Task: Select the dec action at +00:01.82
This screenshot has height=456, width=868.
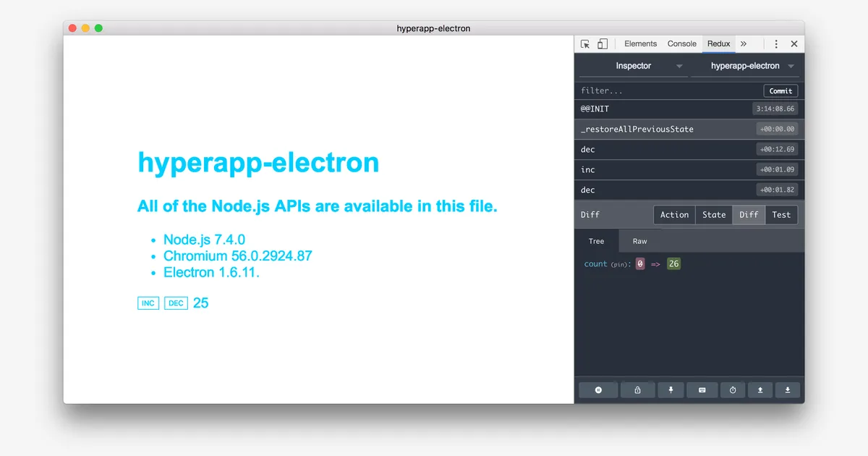Action: click(689, 190)
